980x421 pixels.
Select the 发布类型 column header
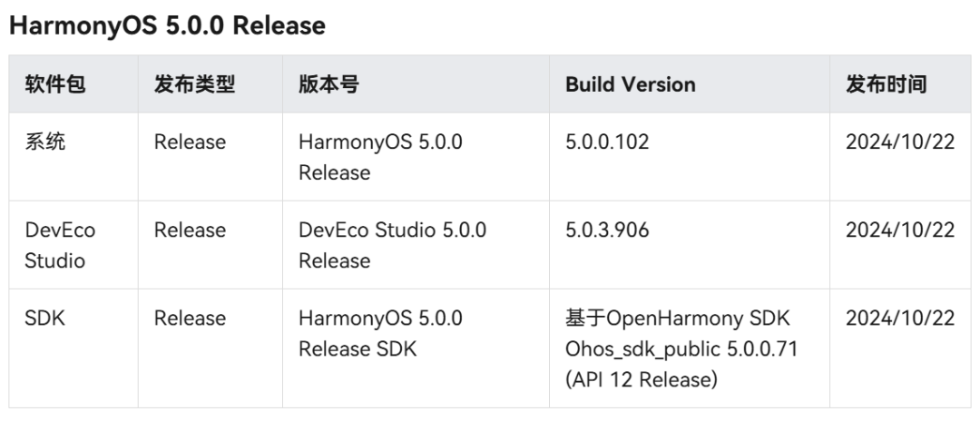(x=194, y=84)
